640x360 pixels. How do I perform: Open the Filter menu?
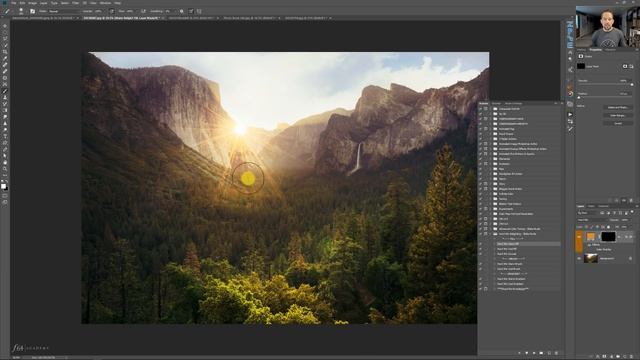pyautogui.click(x=76, y=3)
